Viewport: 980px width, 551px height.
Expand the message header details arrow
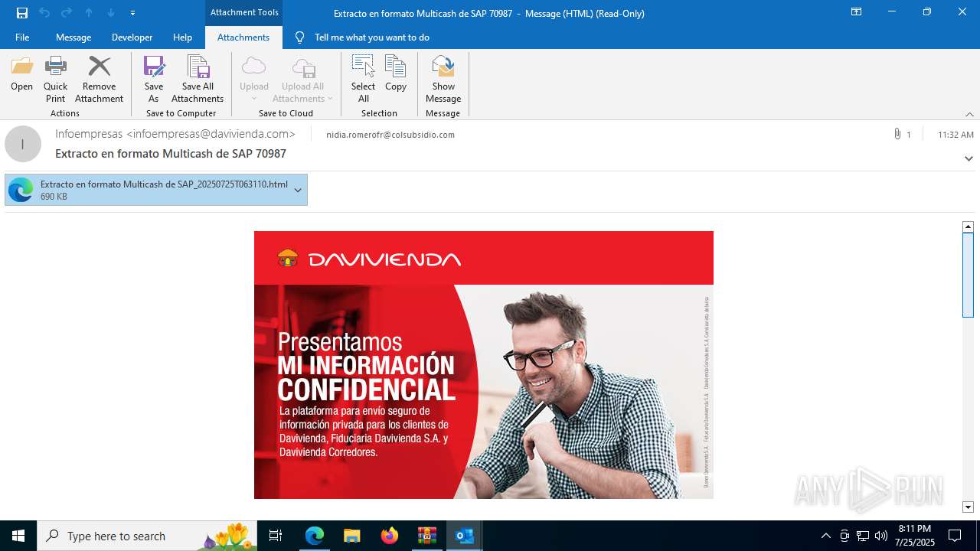tap(969, 158)
